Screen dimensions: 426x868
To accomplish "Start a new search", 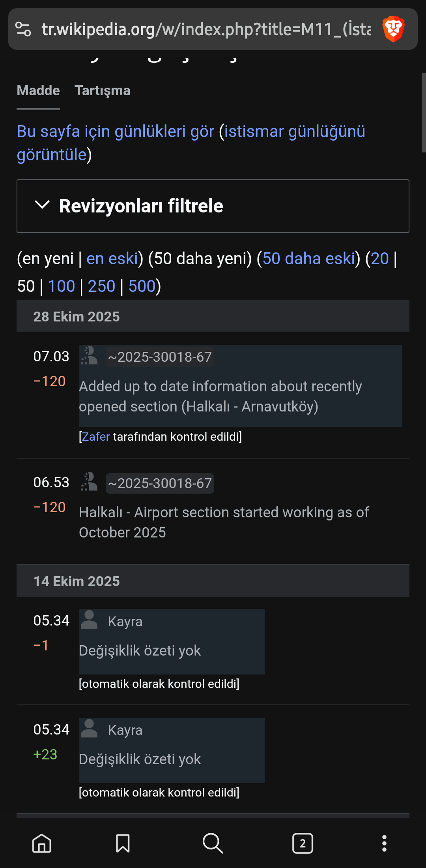I will [213, 844].
